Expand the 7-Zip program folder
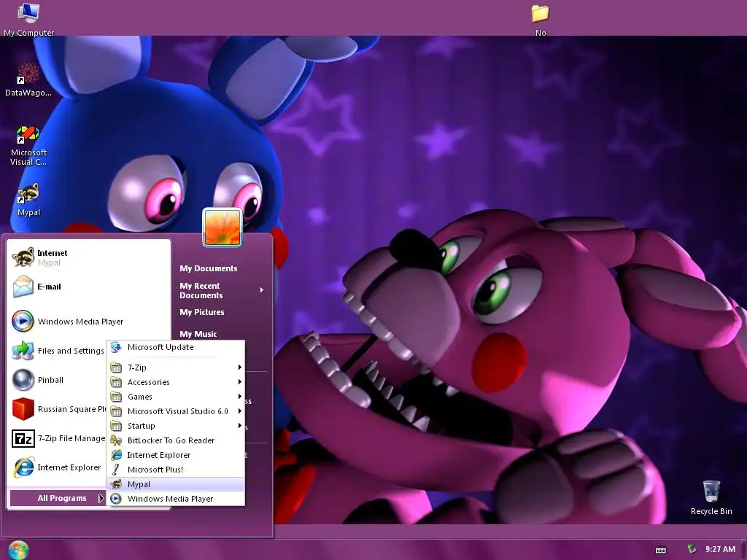 pos(175,367)
